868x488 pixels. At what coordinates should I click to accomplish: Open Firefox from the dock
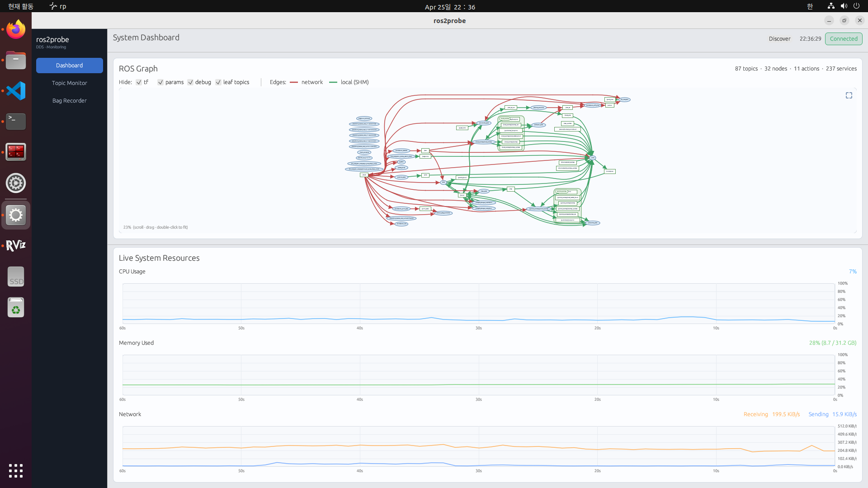(15, 29)
